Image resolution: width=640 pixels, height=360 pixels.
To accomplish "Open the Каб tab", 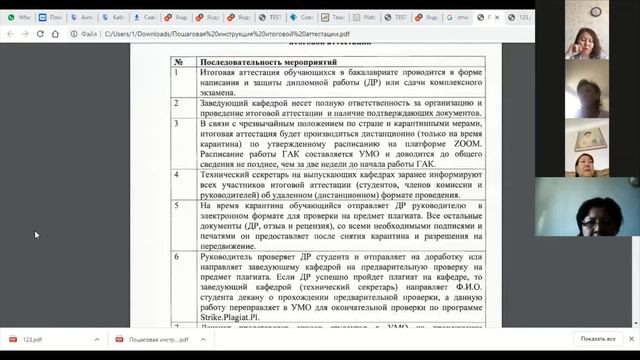I will click(x=113, y=18).
